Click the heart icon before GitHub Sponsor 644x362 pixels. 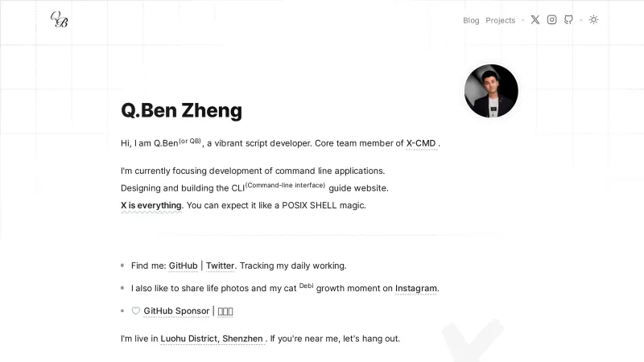coord(135,311)
